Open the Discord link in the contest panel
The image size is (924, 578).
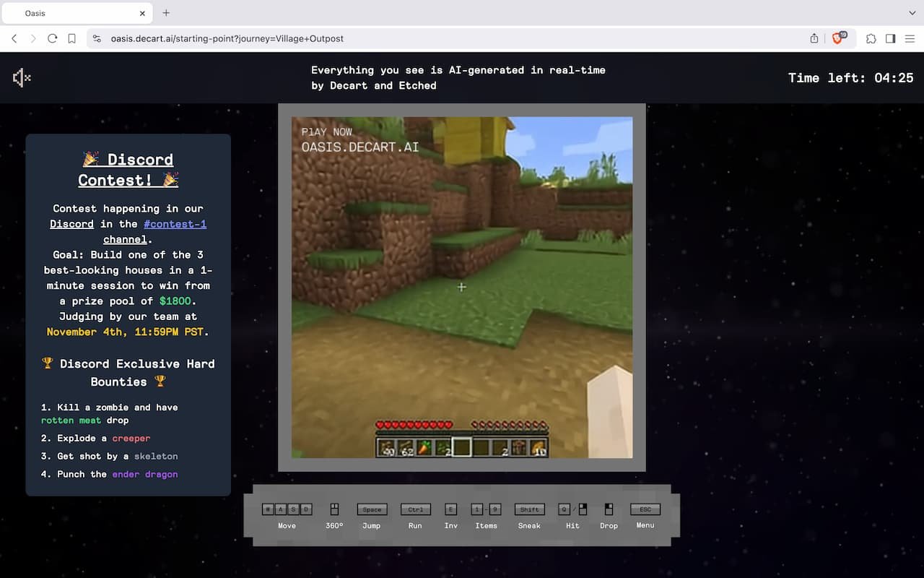pos(71,224)
